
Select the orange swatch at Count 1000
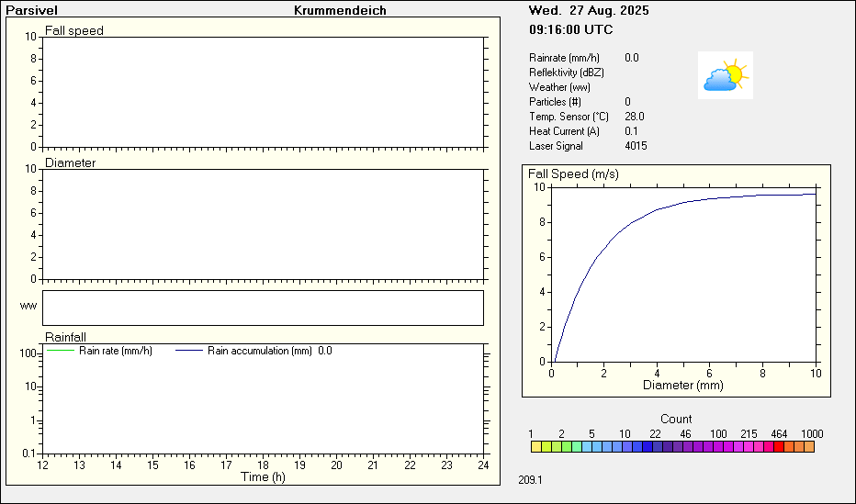tap(808, 447)
